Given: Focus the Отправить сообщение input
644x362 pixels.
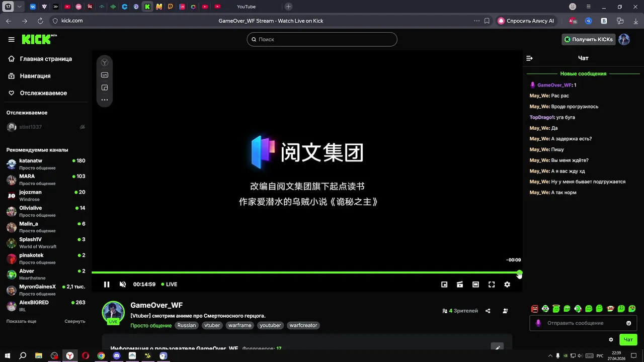Looking at the screenshot, I should (x=583, y=323).
